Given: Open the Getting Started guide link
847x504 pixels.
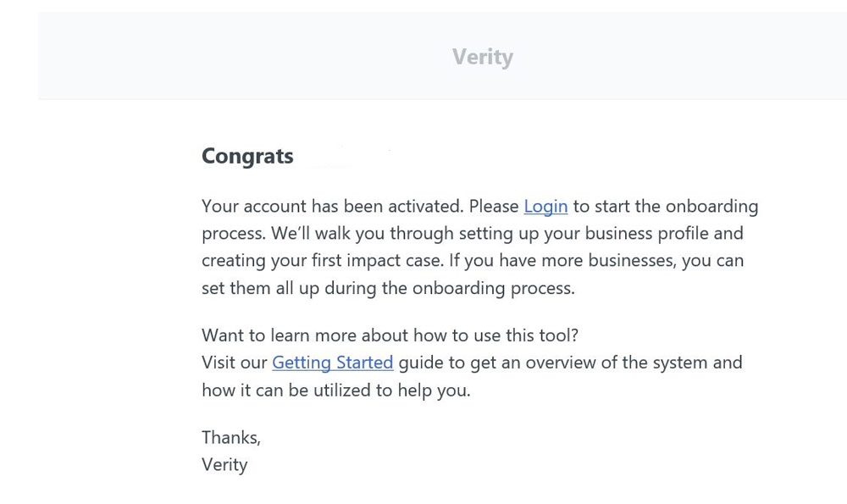Looking at the screenshot, I should pos(332,363).
